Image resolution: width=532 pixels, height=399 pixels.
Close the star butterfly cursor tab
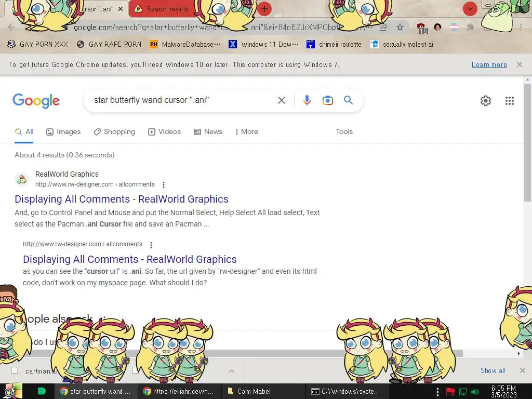[121, 9]
